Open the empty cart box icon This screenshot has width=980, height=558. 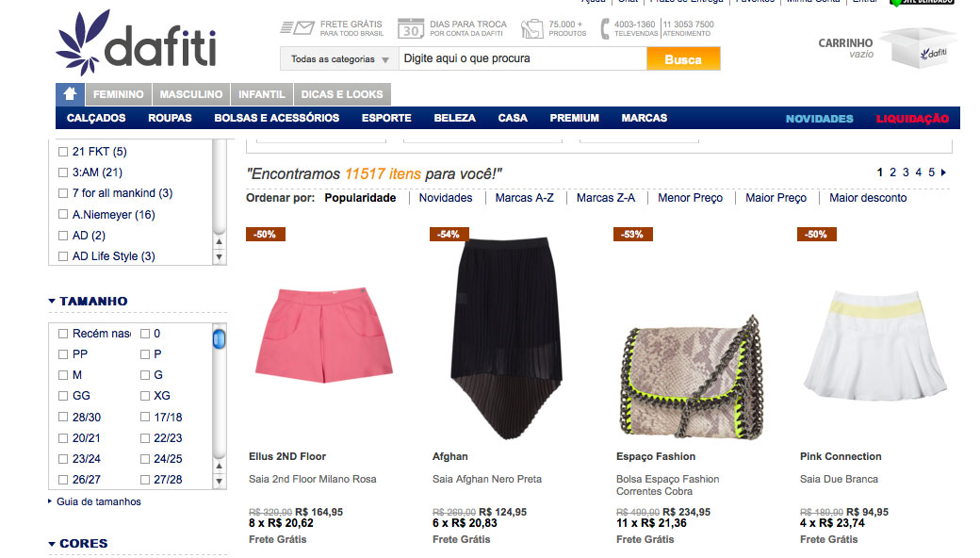pos(918,47)
